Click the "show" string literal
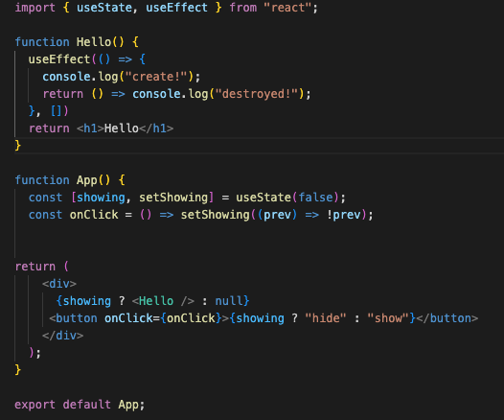 (x=388, y=318)
